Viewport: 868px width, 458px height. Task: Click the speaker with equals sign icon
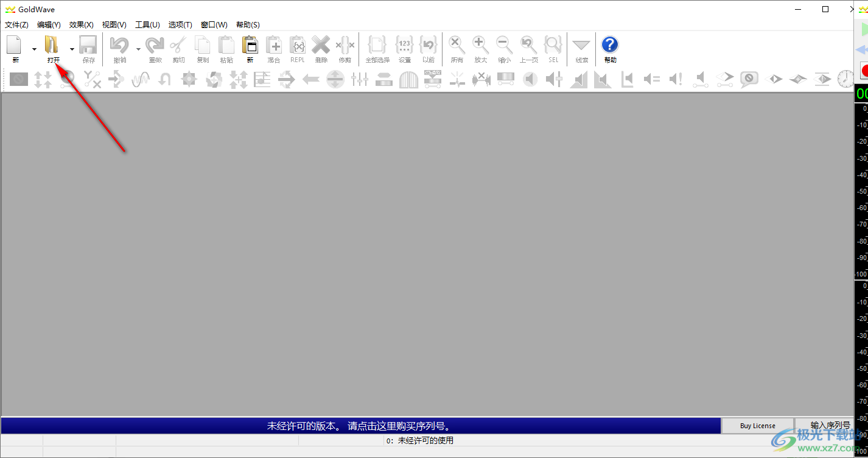(652, 79)
